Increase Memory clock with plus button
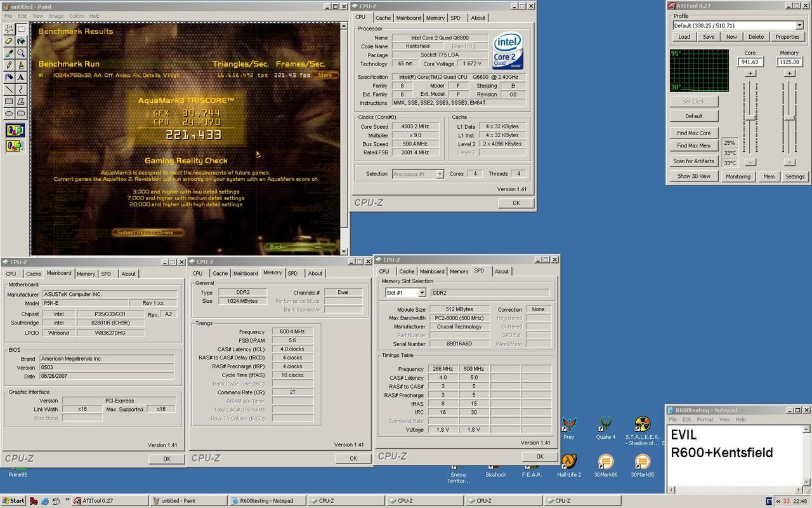Viewport: 812px width, 508px height. [x=789, y=73]
